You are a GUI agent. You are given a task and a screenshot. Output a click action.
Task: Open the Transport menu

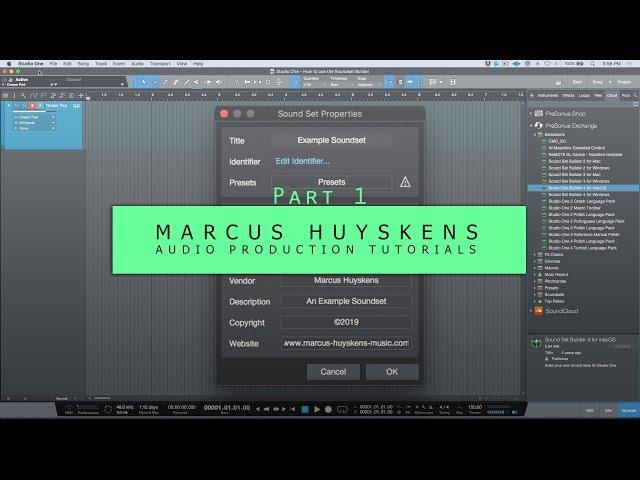coord(160,64)
